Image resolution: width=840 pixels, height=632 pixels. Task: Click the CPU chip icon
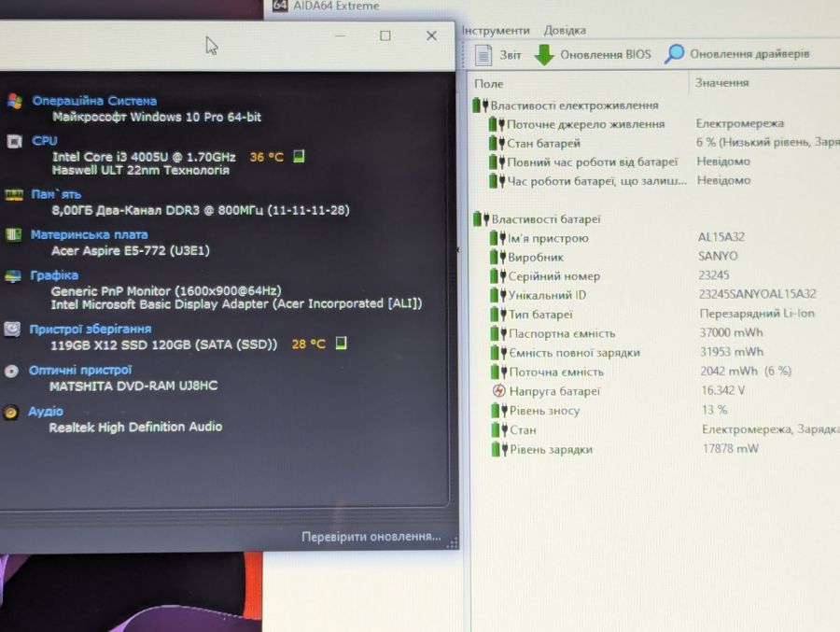tap(14, 142)
